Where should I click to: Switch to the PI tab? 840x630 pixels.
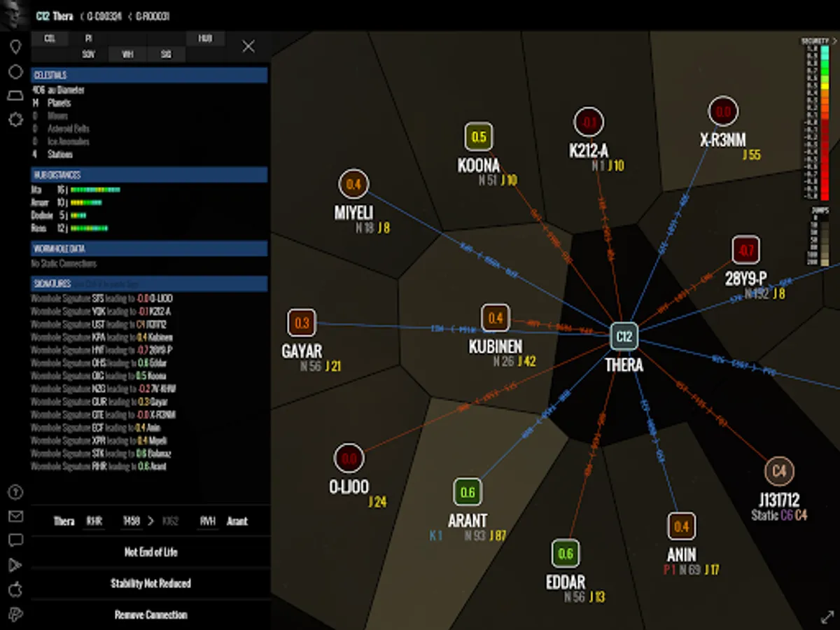coord(89,38)
